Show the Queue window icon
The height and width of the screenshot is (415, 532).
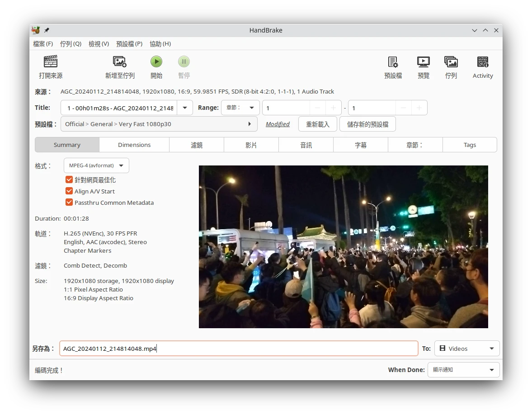(451, 62)
